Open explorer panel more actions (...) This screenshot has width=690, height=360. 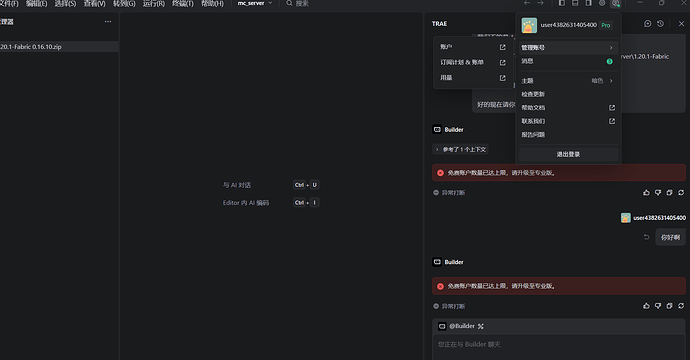tap(108, 22)
